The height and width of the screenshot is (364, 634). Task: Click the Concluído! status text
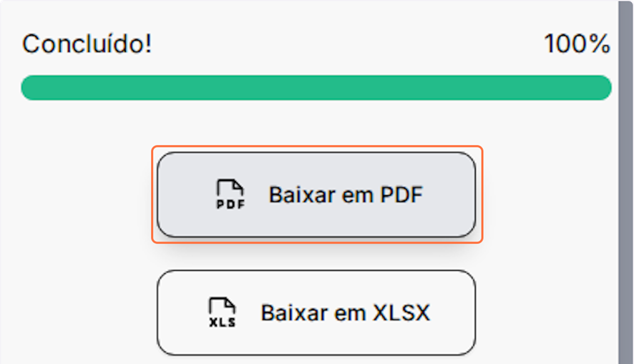pyautogui.click(x=87, y=44)
